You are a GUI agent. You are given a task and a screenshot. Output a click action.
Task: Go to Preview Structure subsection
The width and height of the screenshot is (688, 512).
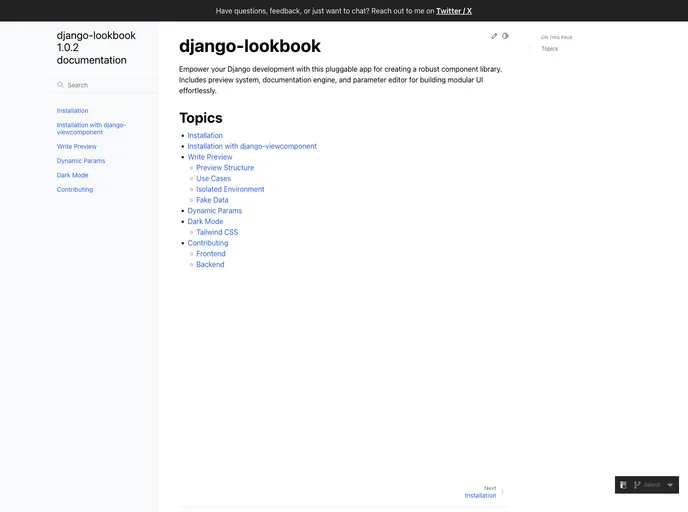tap(225, 168)
